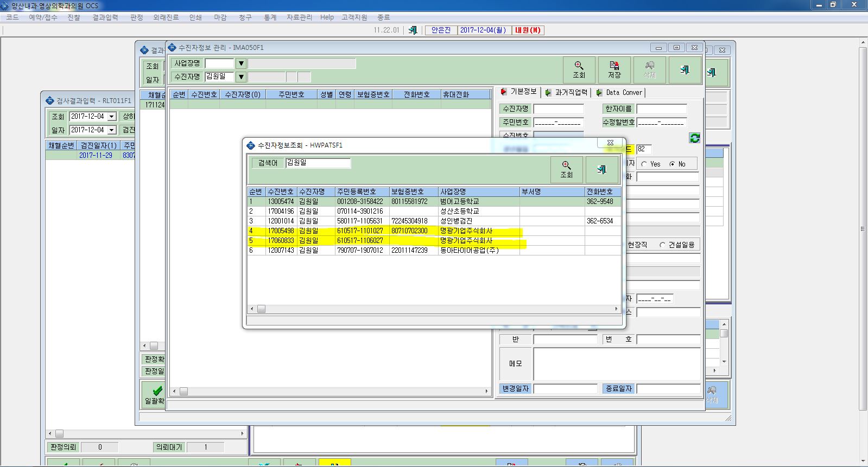Click the 검색어 input field containing 김원일
868x467 pixels.
click(318, 163)
